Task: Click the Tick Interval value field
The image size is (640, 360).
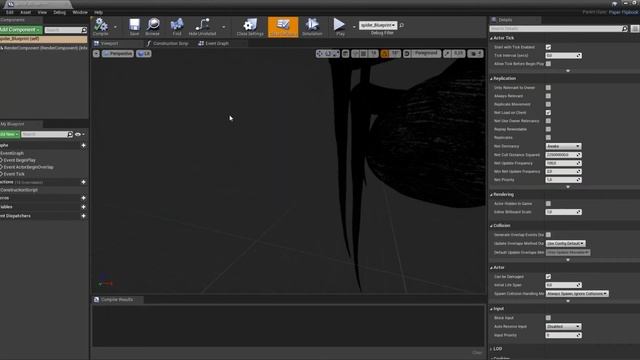Action: (563, 56)
